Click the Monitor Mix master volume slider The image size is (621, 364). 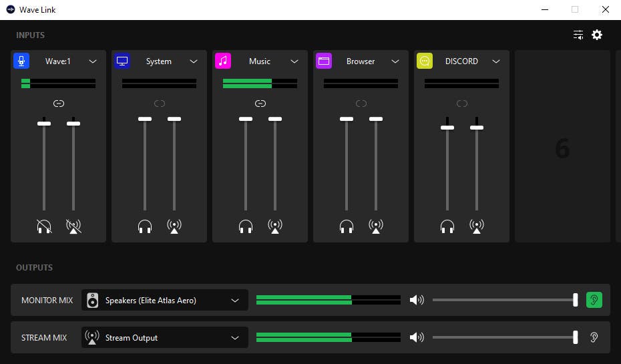[x=505, y=300]
